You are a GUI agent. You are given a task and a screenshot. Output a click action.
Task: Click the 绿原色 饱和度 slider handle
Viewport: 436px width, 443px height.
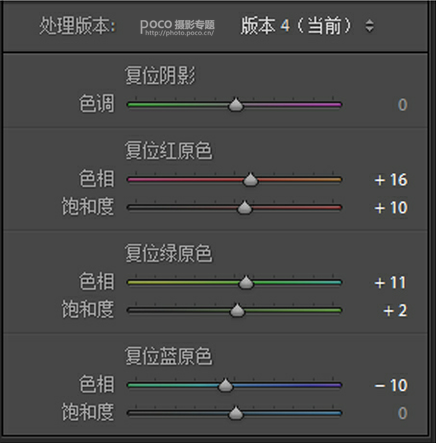[x=237, y=310]
